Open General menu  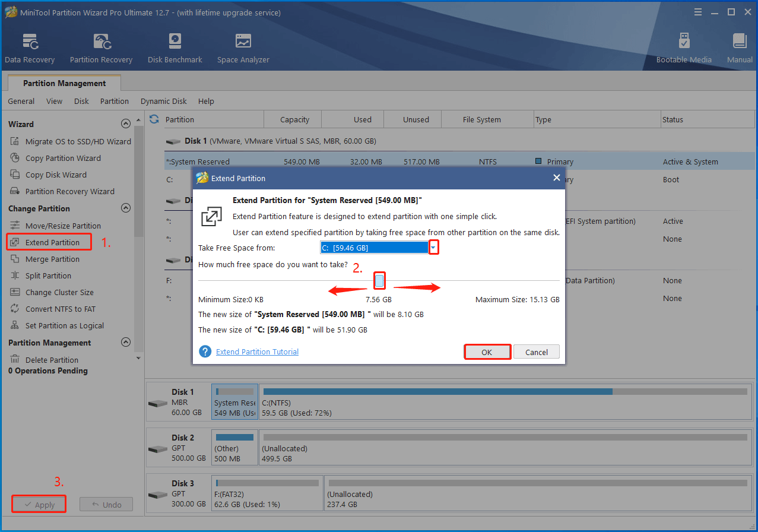tap(21, 101)
